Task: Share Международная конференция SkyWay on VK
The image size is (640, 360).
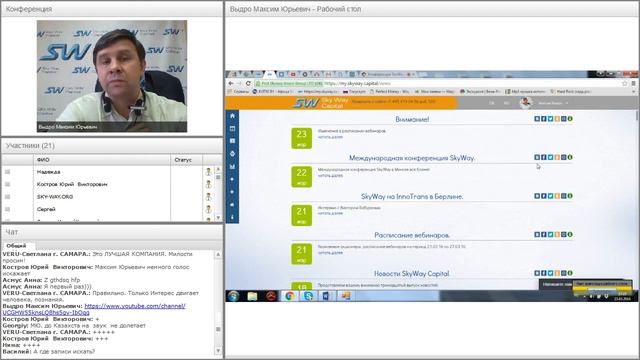Action: tap(537, 157)
